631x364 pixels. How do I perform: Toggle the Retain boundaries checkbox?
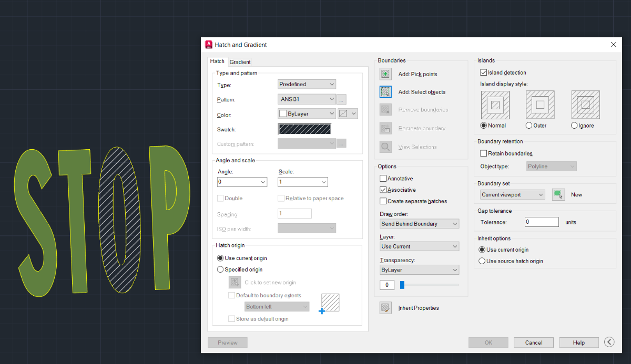484,153
